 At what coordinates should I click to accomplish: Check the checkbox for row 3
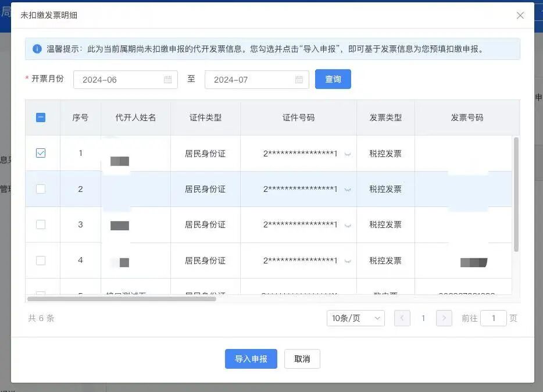(x=41, y=224)
